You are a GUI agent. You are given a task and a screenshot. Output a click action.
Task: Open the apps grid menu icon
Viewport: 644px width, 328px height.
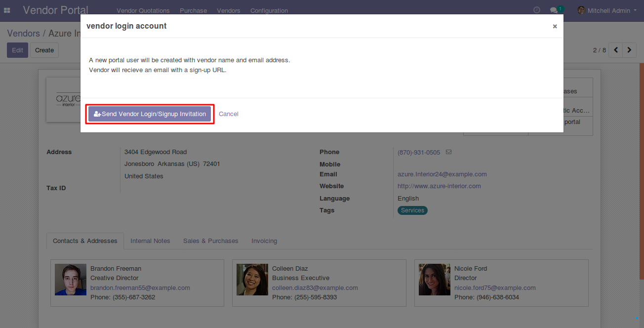click(7, 10)
